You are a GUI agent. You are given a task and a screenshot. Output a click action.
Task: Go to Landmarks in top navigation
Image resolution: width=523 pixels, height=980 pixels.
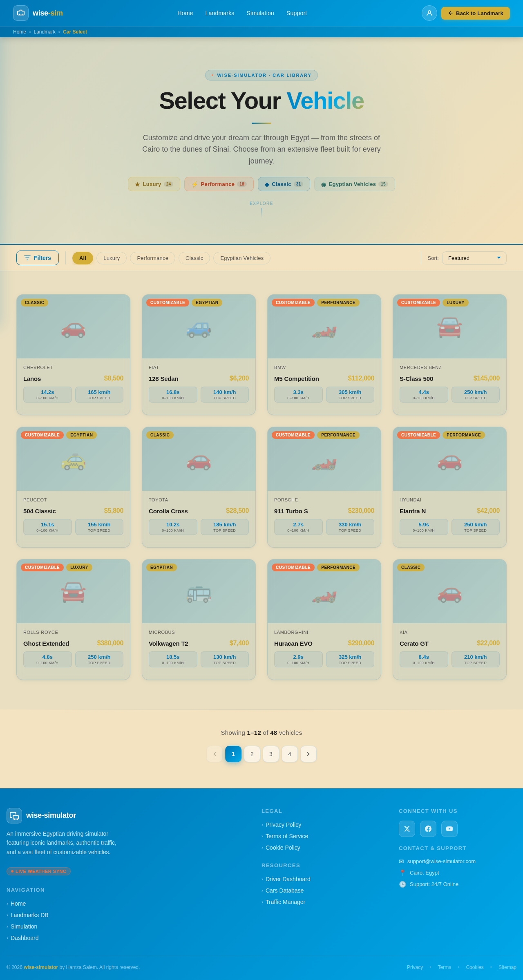(x=220, y=13)
